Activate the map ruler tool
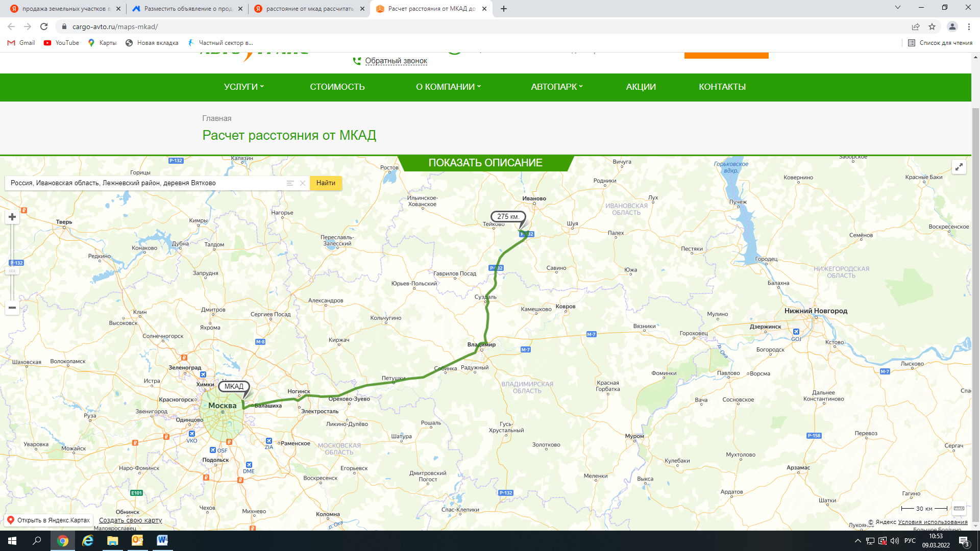 pos(959,508)
